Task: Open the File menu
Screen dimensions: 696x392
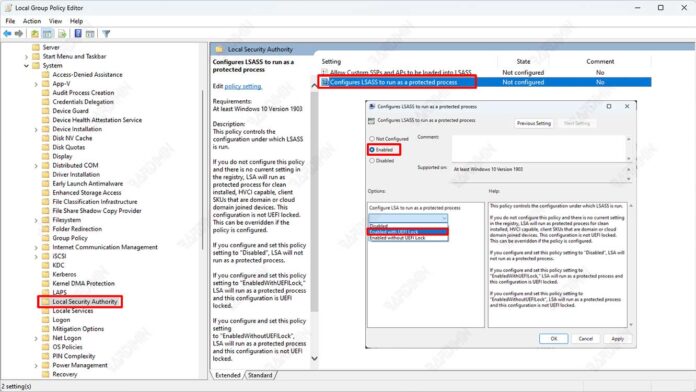Action: (x=10, y=21)
